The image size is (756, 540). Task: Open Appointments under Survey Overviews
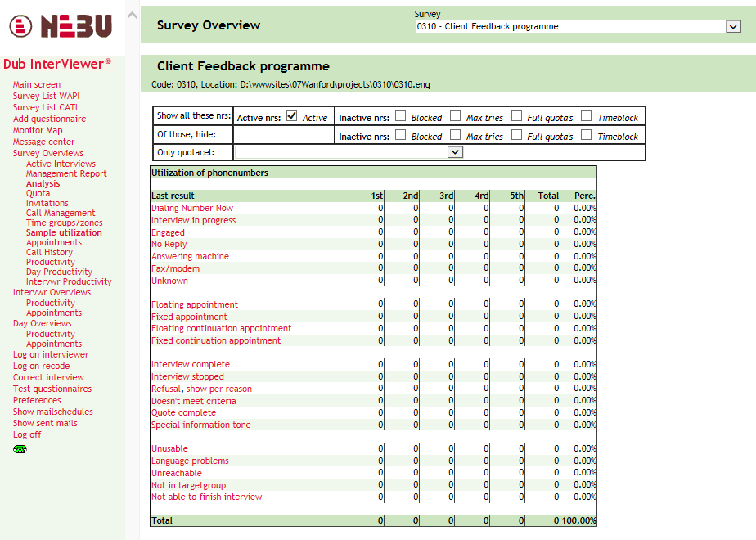54,242
